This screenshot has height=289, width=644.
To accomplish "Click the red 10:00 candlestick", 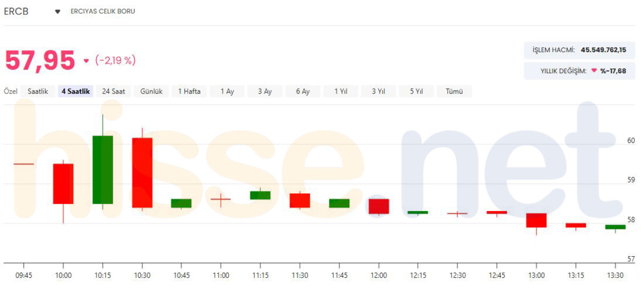I will pos(63,184).
